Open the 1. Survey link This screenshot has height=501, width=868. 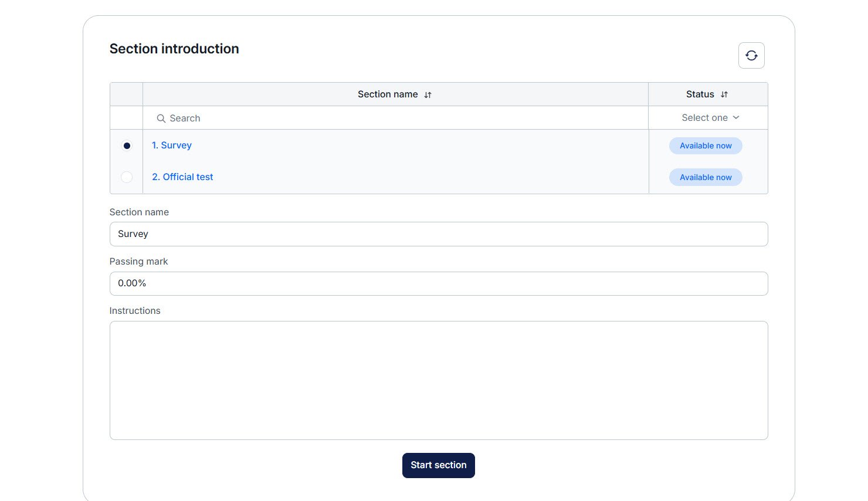click(172, 145)
